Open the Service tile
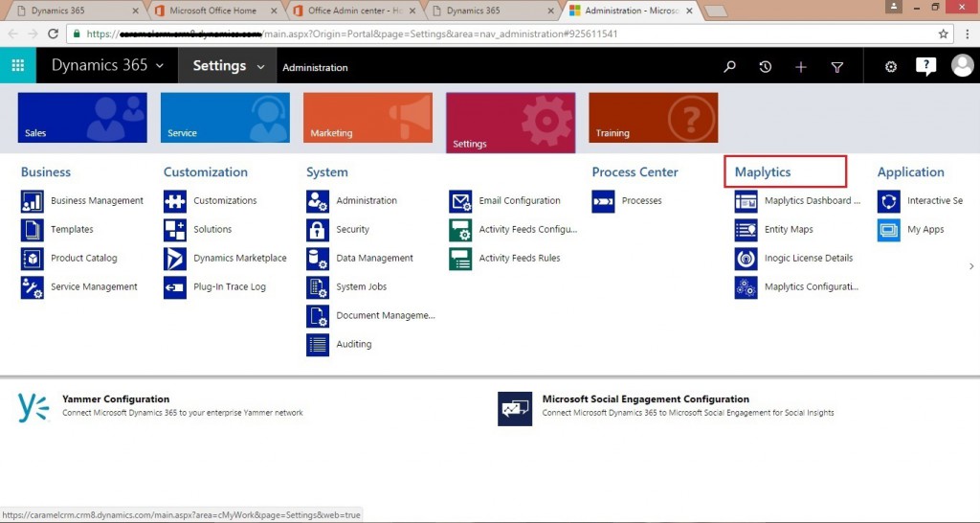 point(225,118)
